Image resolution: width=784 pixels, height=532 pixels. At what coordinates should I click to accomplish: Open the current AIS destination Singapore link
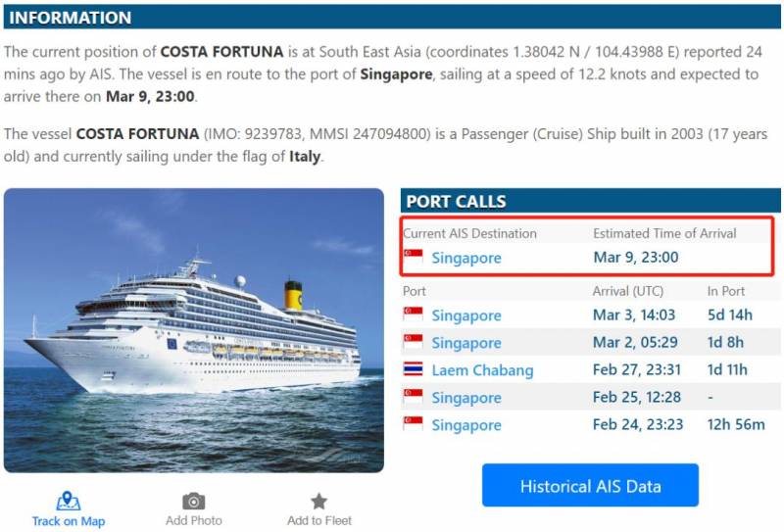466,258
